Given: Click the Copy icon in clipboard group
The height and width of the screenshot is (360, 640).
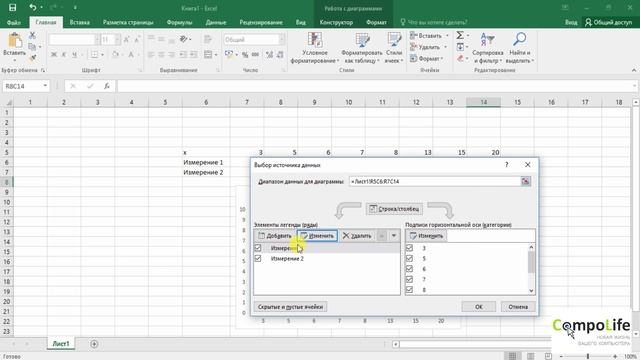Looking at the screenshot, I should (32, 47).
